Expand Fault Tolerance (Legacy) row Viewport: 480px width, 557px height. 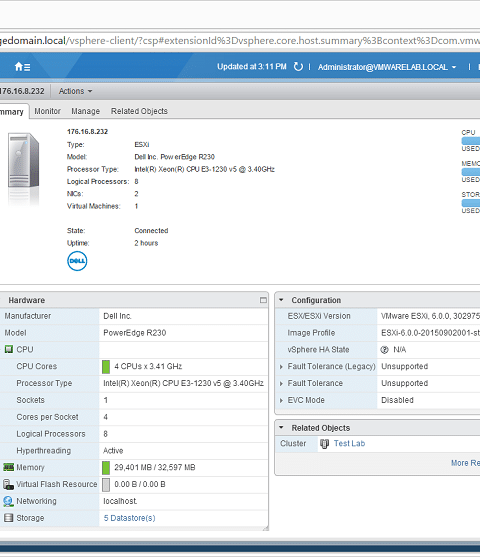tap(281, 367)
